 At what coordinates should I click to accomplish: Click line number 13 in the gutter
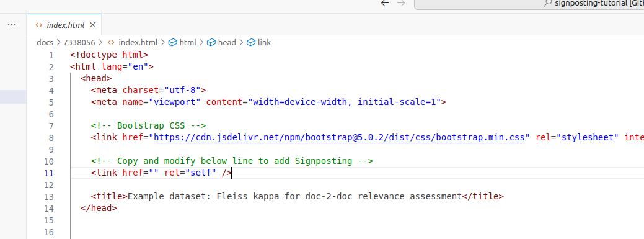tap(48, 197)
